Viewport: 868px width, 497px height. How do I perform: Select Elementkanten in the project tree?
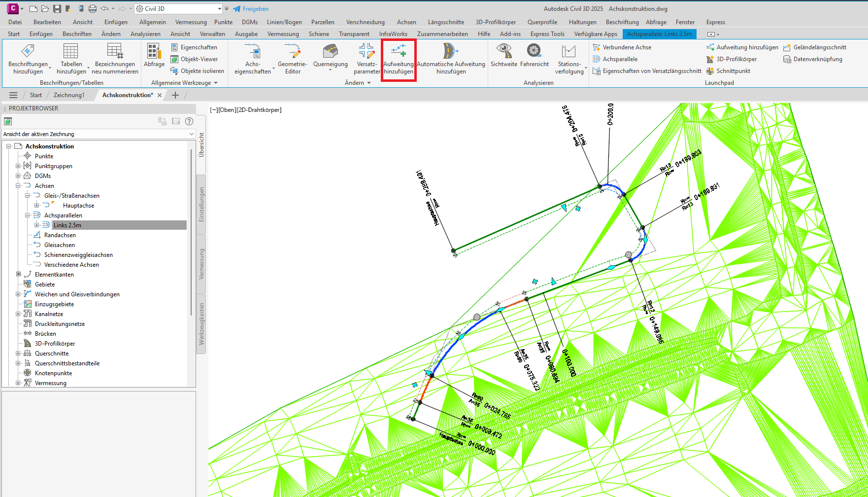tap(54, 275)
